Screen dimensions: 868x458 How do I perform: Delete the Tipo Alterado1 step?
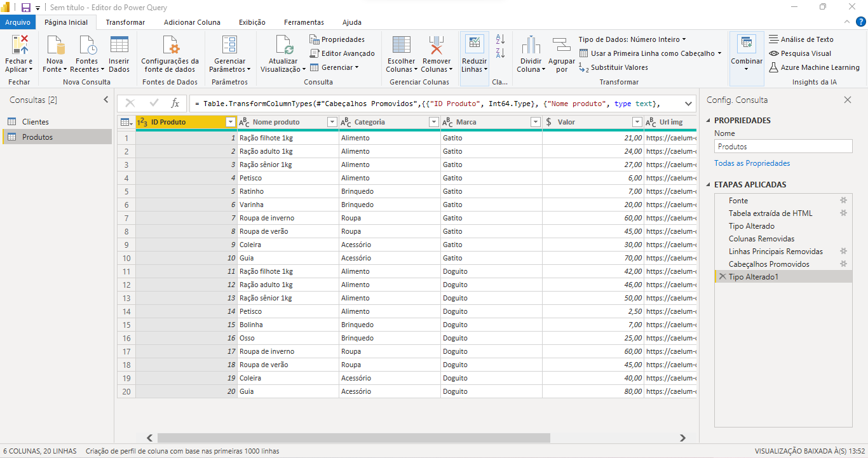(722, 276)
